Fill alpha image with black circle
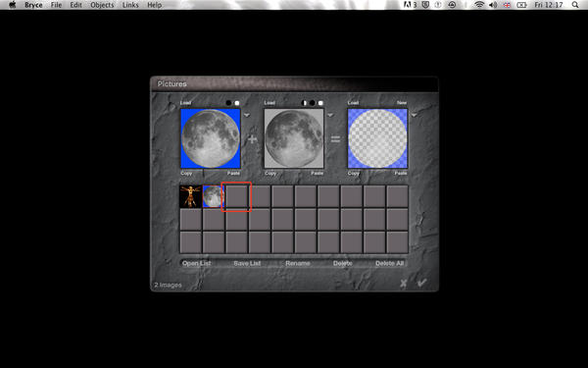588x368 pixels. 313,103
